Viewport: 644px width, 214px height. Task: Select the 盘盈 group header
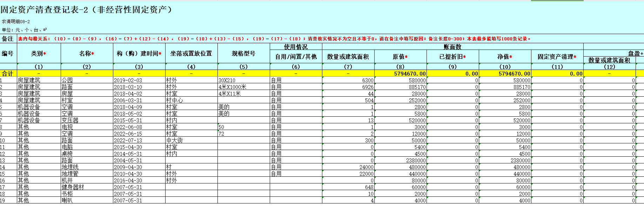635,53
